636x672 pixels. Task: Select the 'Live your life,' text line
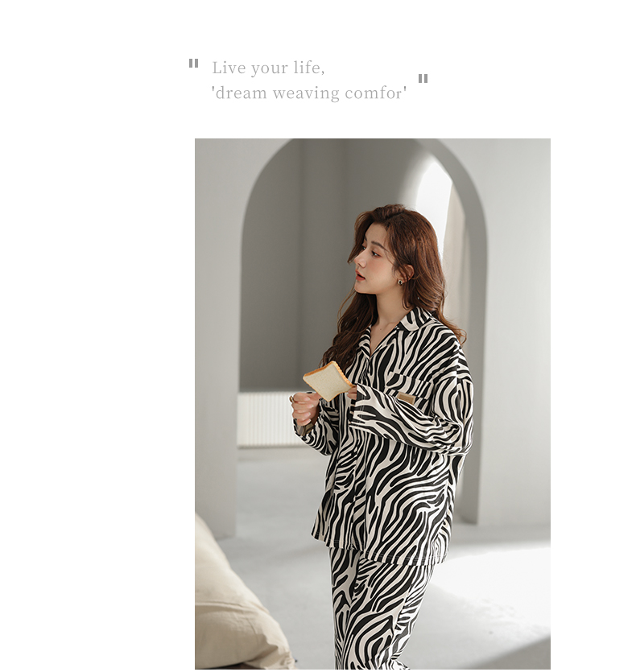coord(268,68)
